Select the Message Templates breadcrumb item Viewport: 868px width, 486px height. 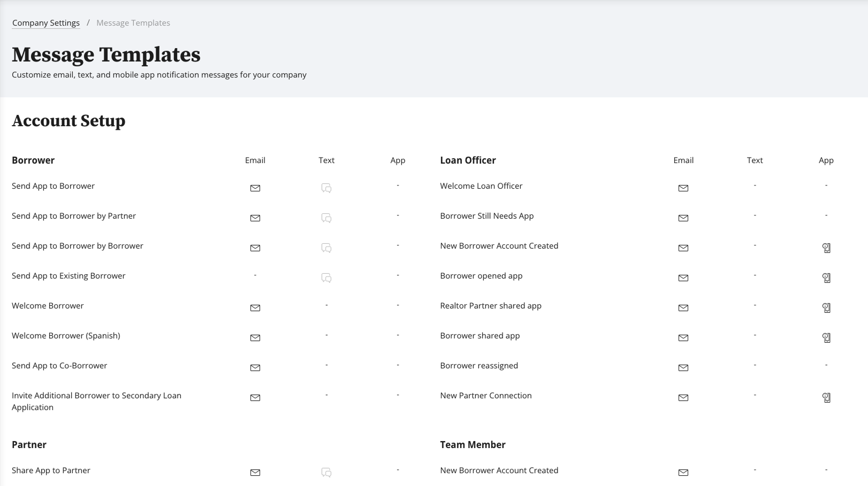[x=133, y=22]
